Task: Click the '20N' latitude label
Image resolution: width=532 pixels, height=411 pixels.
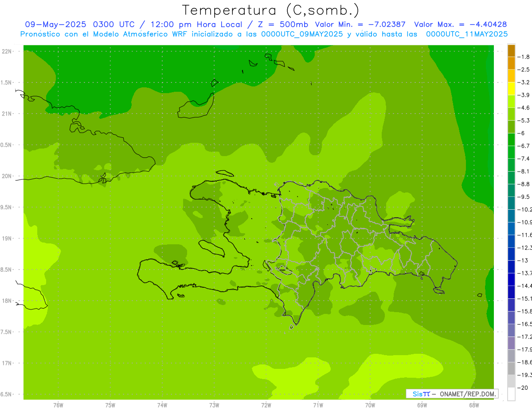Action: coord(7,176)
